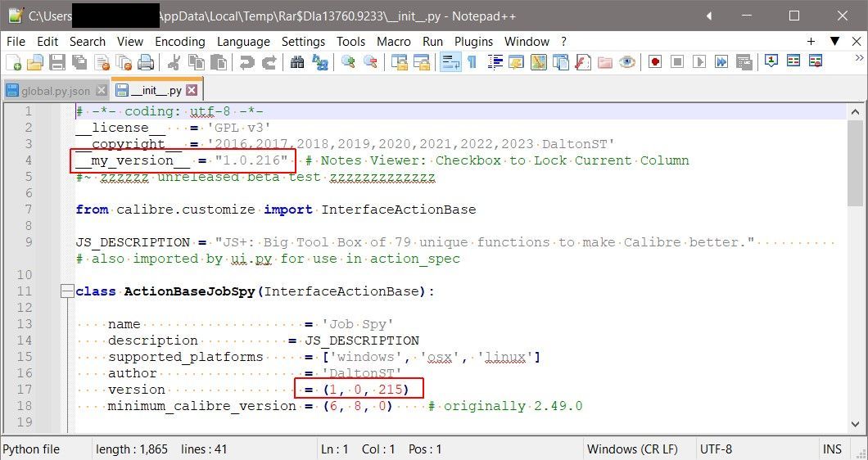Click the speech bubble icon showing number 1
This screenshot has height=460, width=868.
771,61
